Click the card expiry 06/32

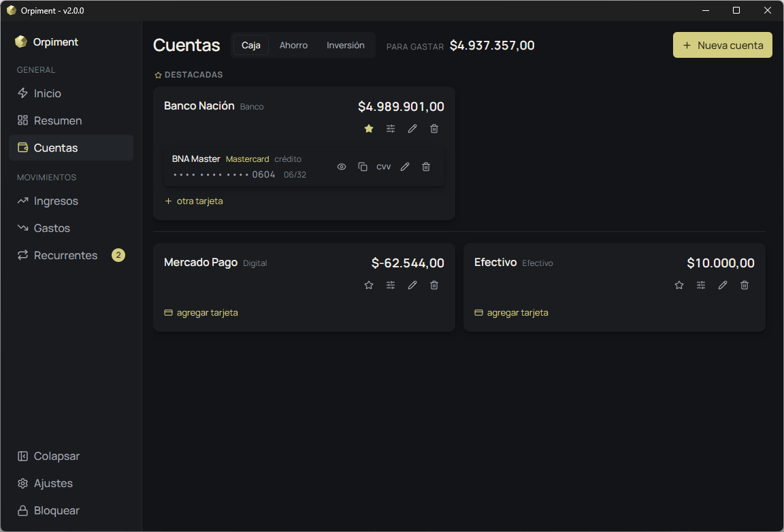coord(295,175)
